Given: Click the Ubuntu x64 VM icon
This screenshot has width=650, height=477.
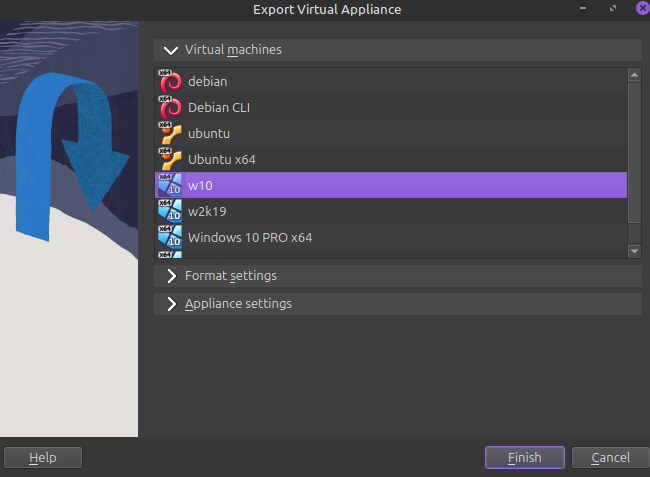Looking at the screenshot, I should pyautogui.click(x=170, y=159).
